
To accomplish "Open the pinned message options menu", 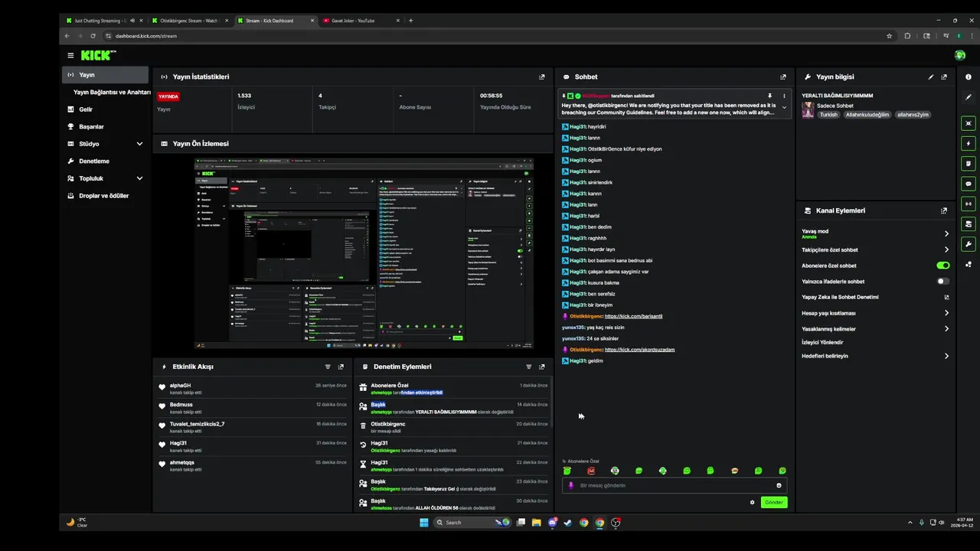I will (x=784, y=96).
